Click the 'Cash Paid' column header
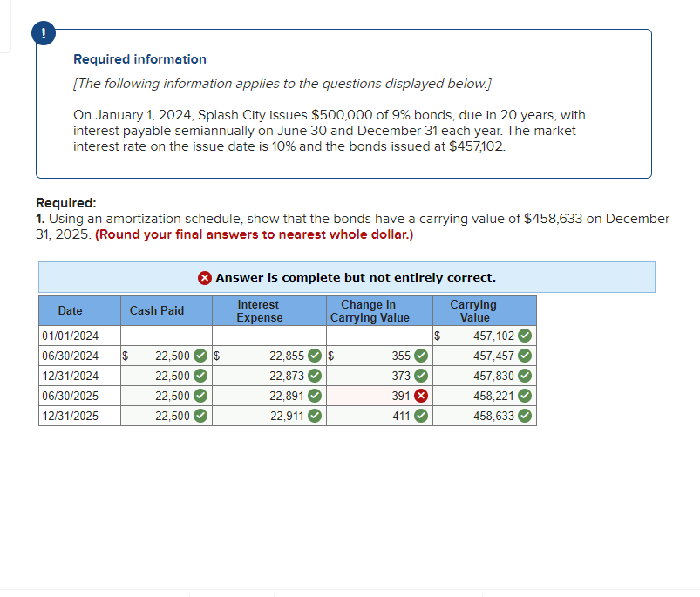 [167, 310]
